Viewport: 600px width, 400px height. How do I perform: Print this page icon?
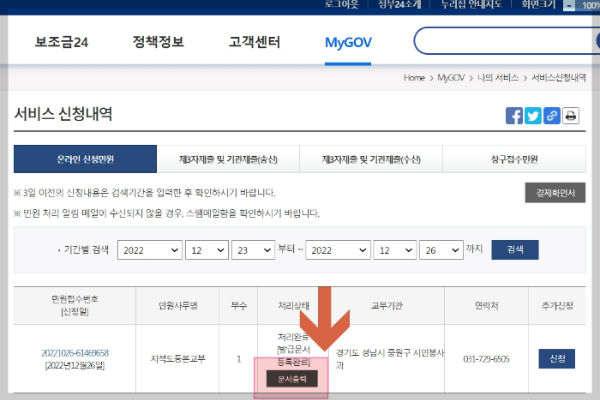(571, 116)
